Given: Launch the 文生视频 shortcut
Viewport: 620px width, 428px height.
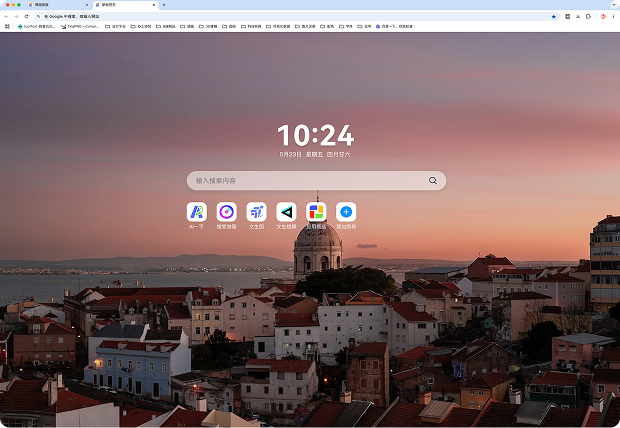Looking at the screenshot, I should point(286,212).
